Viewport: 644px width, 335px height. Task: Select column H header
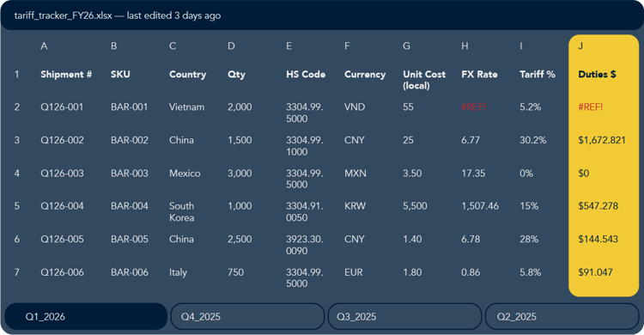465,46
